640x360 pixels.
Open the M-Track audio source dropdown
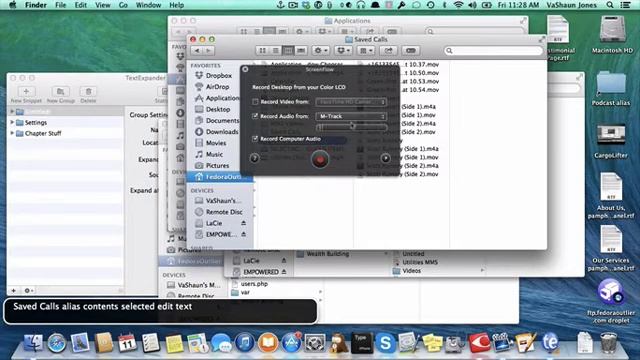351,116
